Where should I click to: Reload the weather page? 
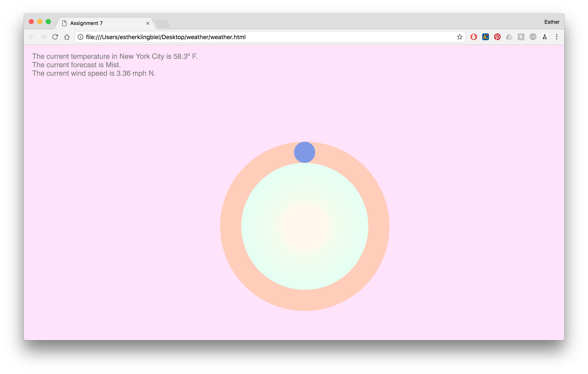click(55, 37)
